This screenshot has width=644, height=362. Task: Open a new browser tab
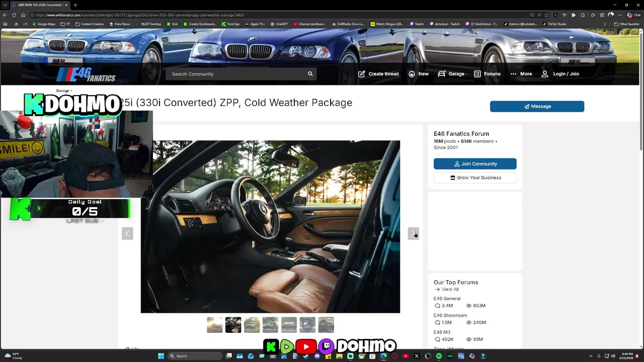pyautogui.click(x=75, y=5)
